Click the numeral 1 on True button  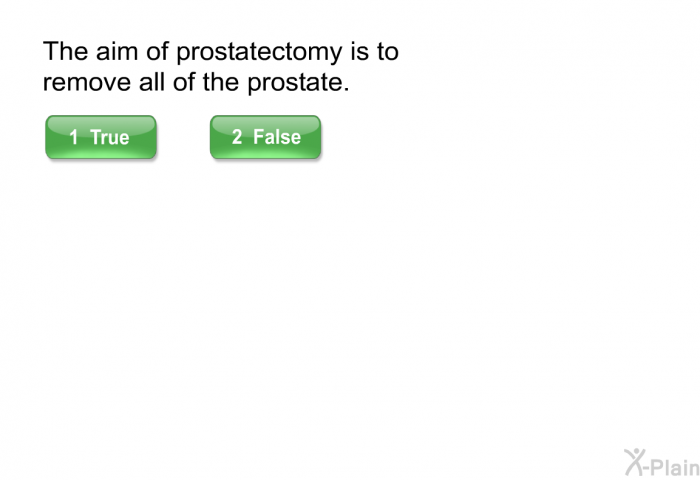pos(74,138)
